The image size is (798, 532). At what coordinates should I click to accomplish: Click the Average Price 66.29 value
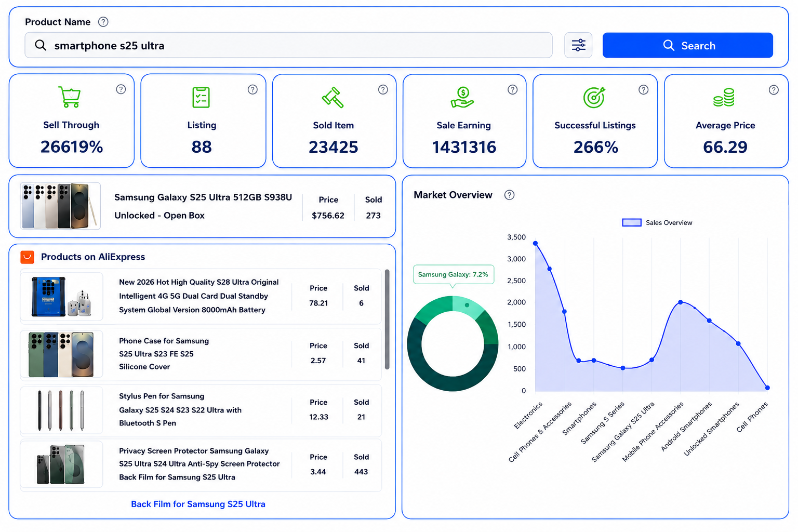point(725,148)
